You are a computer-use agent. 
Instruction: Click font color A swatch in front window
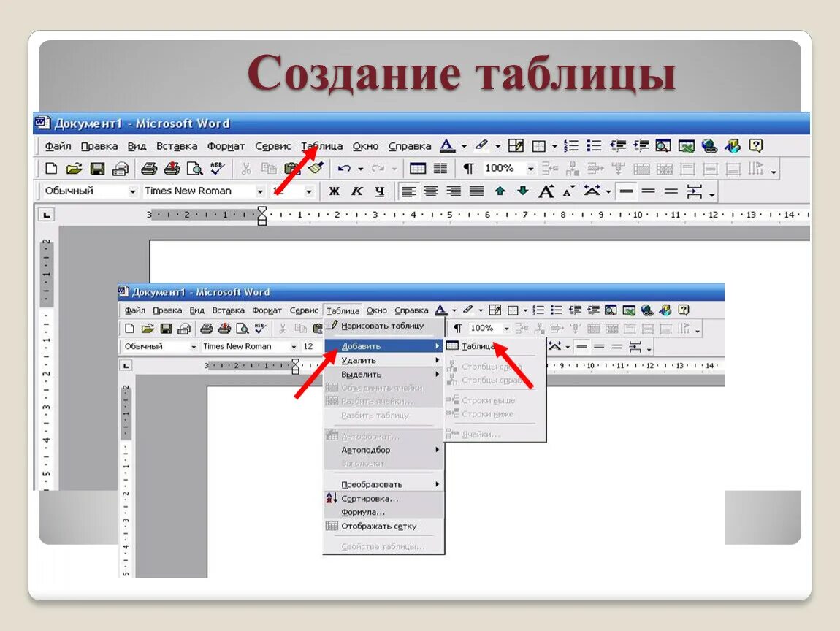click(x=441, y=310)
